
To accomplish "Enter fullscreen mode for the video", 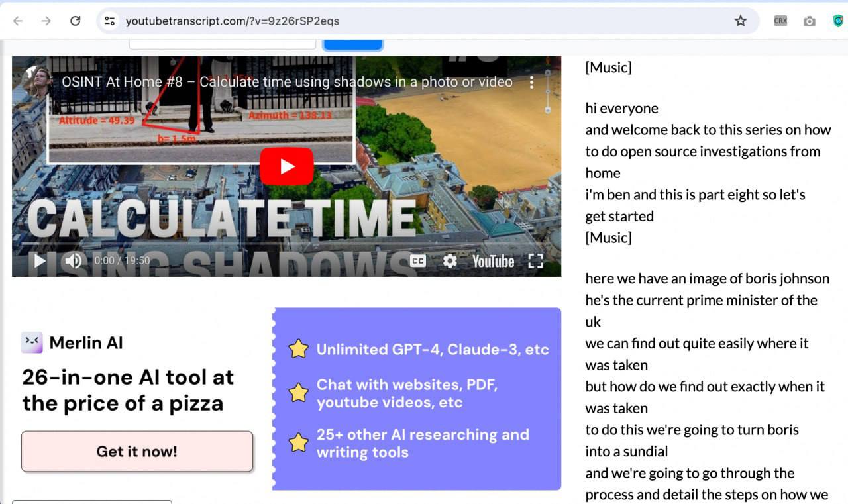I will (x=535, y=261).
